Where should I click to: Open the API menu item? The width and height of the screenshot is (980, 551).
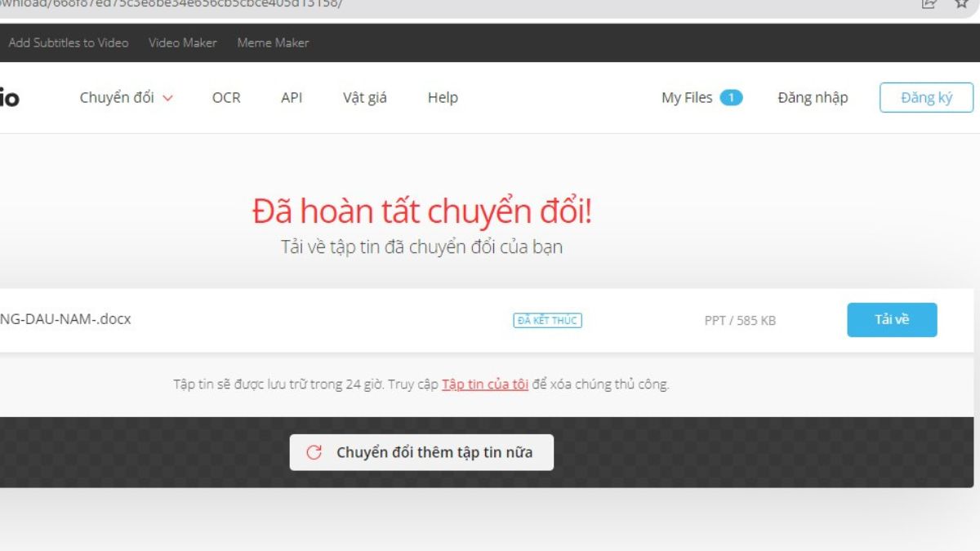pyautogui.click(x=292, y=97)
